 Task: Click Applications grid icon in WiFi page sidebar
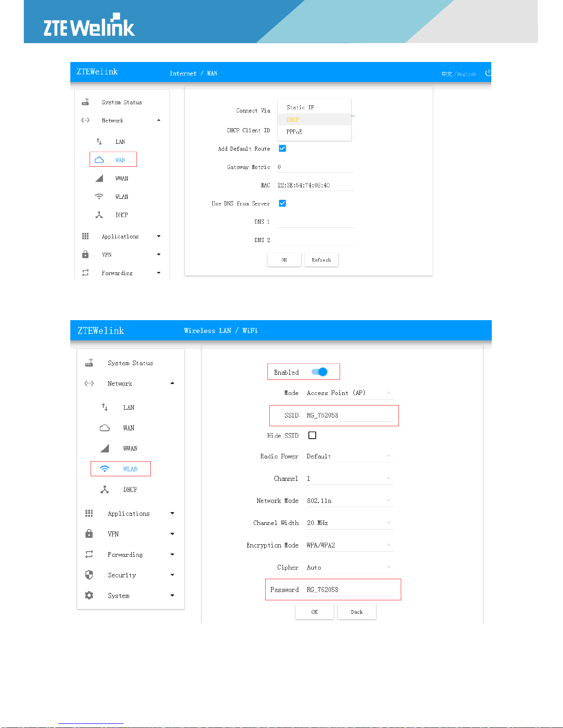coord(89,514)
